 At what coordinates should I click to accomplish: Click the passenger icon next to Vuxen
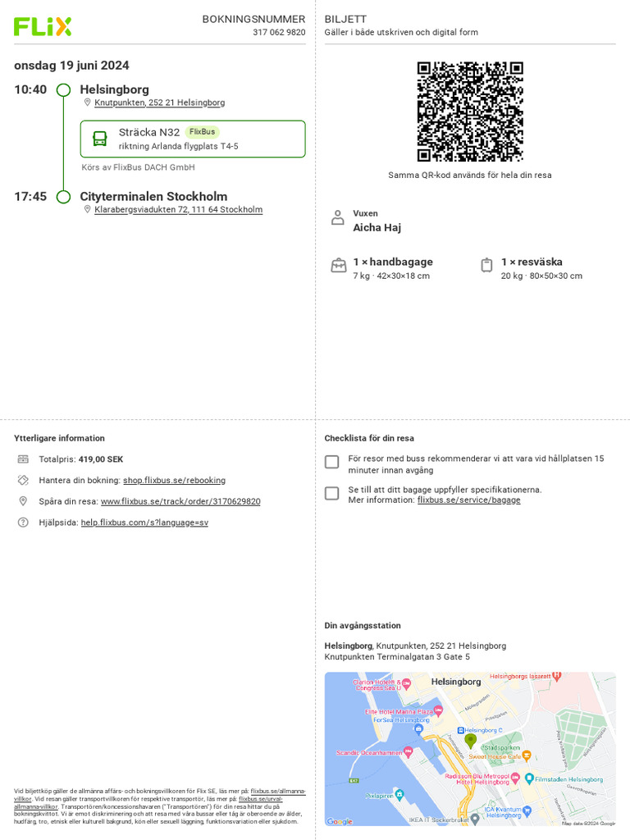click(337, 217)
